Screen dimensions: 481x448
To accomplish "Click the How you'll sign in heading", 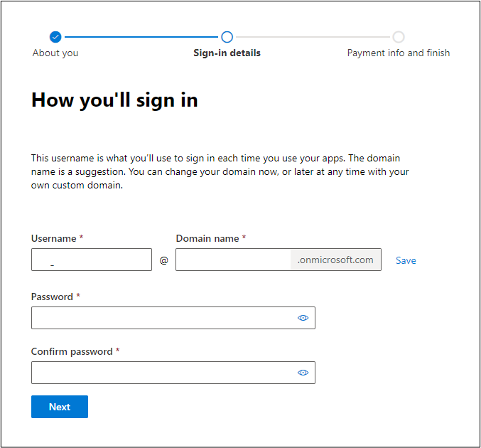I will coord(114,100).
